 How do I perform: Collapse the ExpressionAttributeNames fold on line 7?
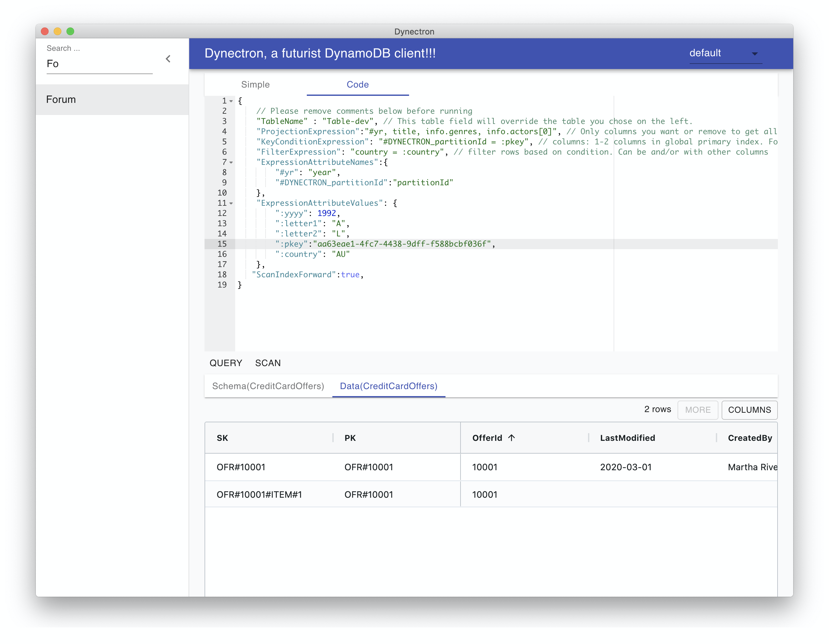coord(231,162)
